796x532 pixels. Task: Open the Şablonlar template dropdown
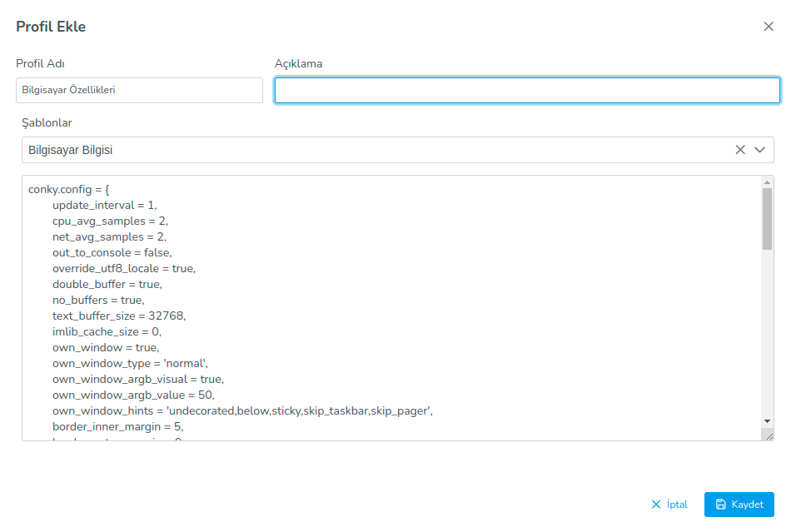click(x=375, y=150)
